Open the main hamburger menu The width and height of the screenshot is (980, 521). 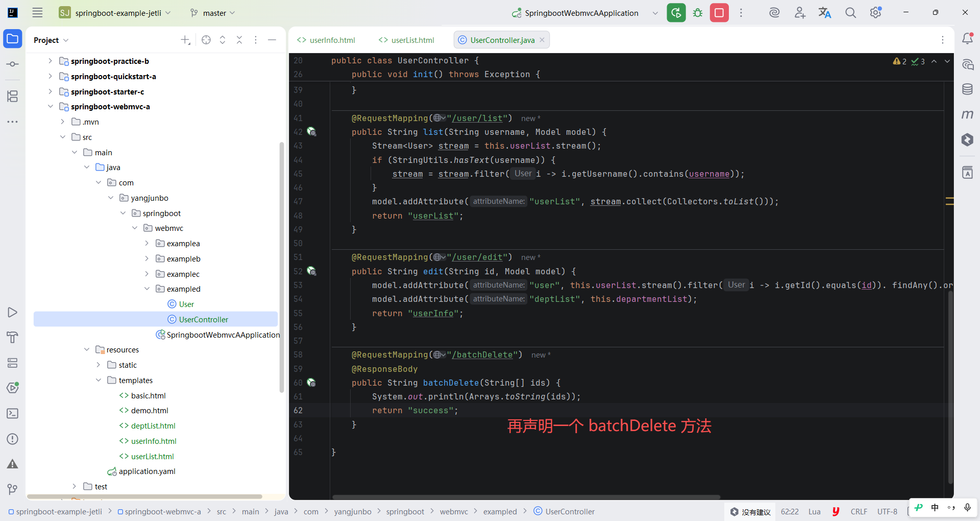point(37,13)
